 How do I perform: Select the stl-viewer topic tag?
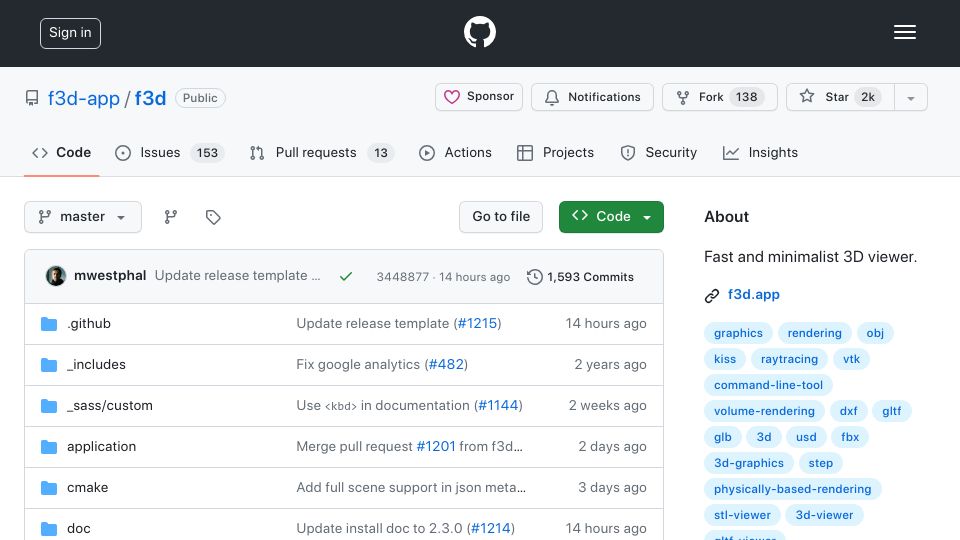pos(742,515)
